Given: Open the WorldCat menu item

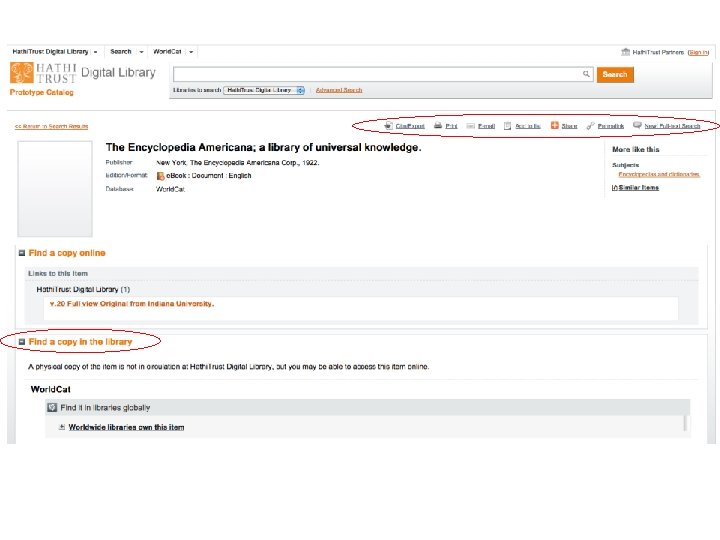Looking at the screenshot, I should 167,51.
